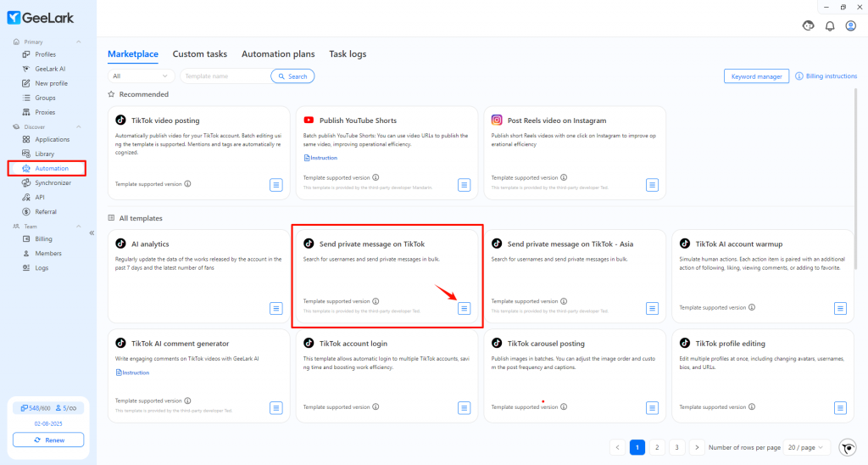This screenshot has width=868, height=465.
Task: Switch to Marketplace tab
Action: coord(133,54)
